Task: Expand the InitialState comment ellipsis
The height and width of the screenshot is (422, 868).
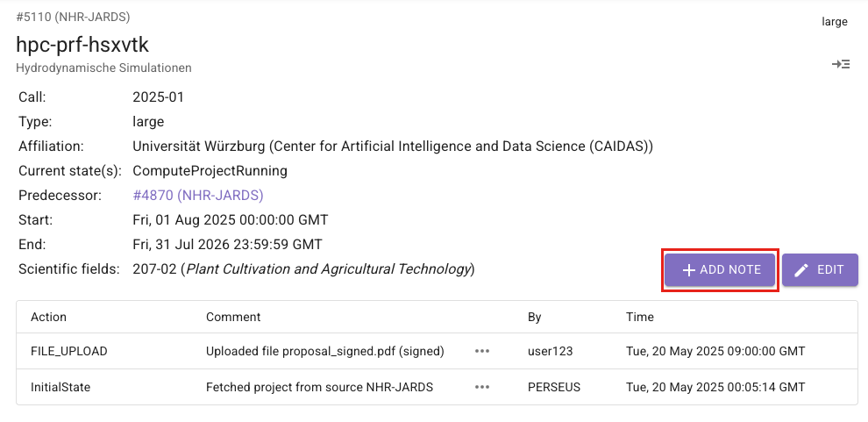Action: click(481, 386)
